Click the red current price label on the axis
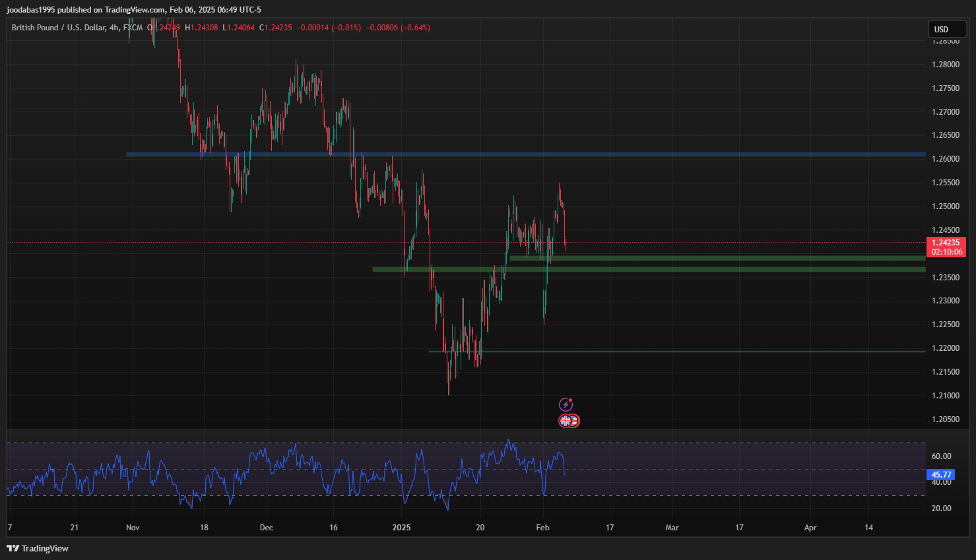Screen dimensions: 976x560 pos(947,247)
